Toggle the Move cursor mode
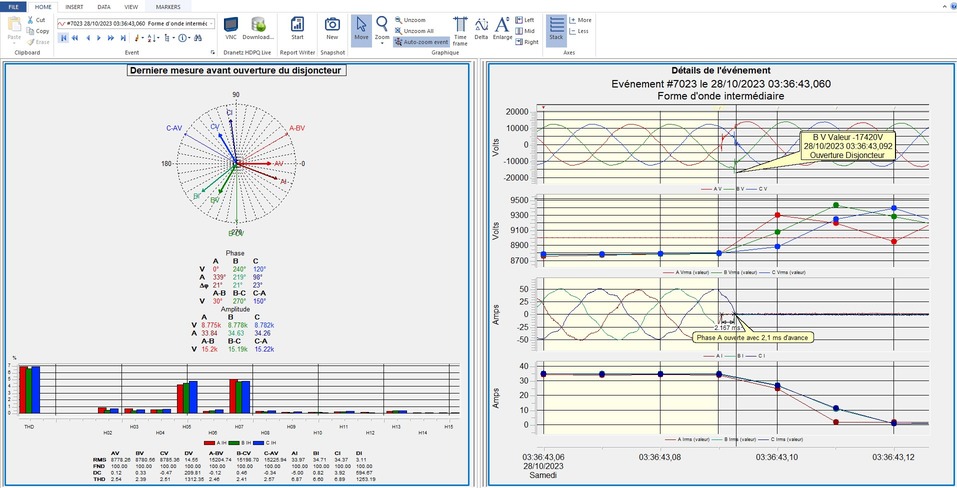Image resolution: width=957 pixels, height=488 pixels. pos(360,29)
